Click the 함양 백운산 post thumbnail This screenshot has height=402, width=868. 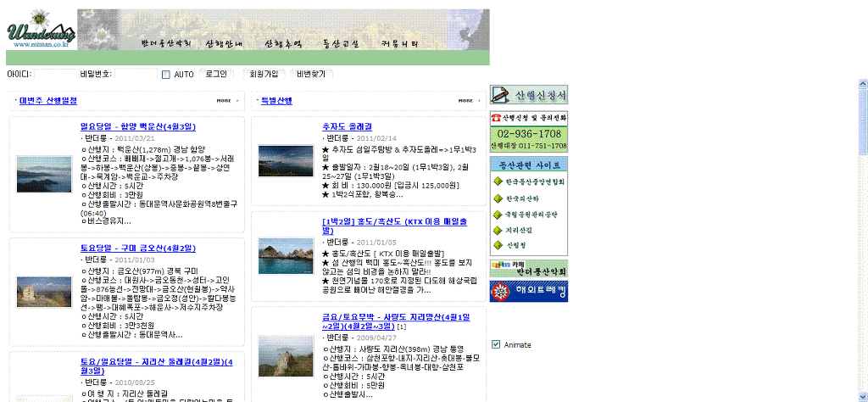point(44,175)
